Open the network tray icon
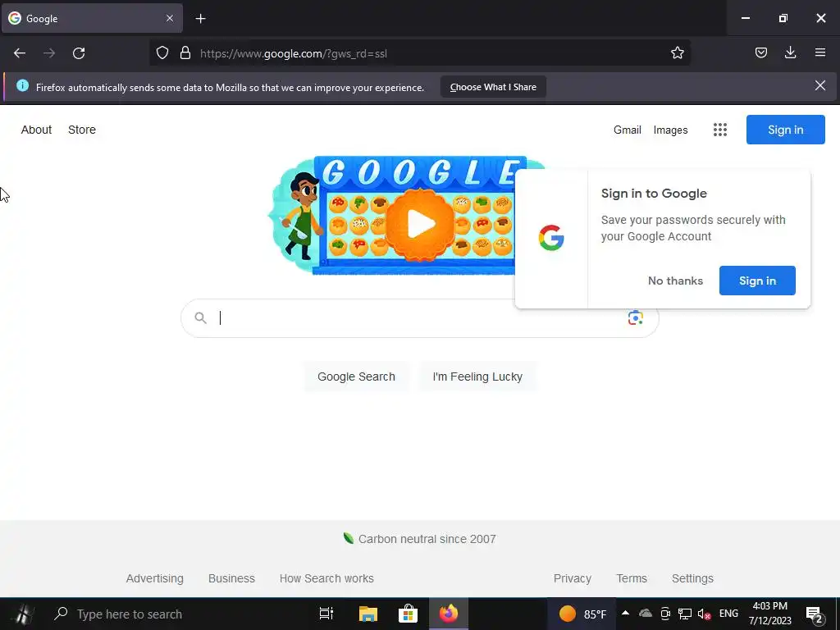This screenshot has height=630, width=840. (x=685, y=614)
